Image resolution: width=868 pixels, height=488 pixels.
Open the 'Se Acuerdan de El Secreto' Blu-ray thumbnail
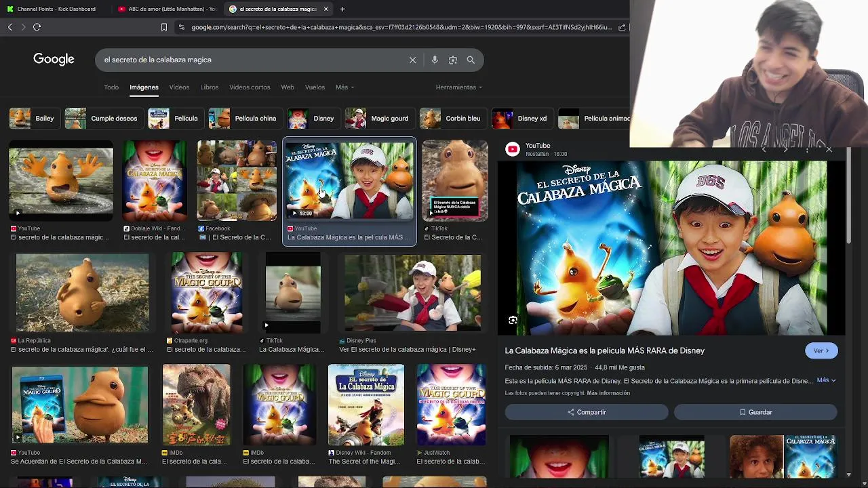click(79, 405)
